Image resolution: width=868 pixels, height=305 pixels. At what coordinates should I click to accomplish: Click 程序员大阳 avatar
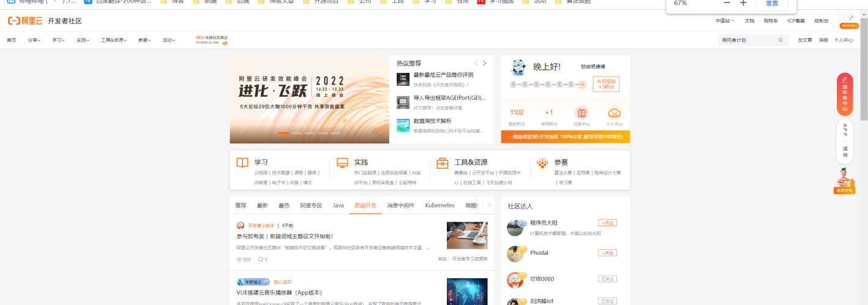pyautogui.click(x=515, y=228)
